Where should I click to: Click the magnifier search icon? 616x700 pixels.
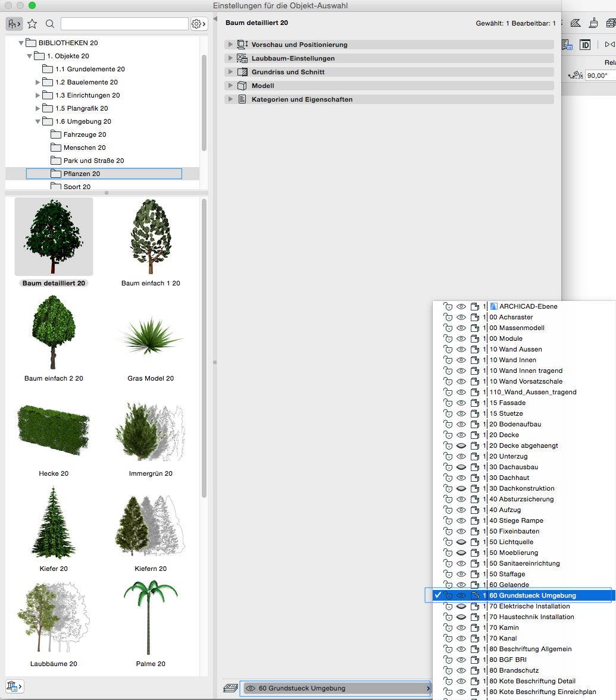[50, 24]
